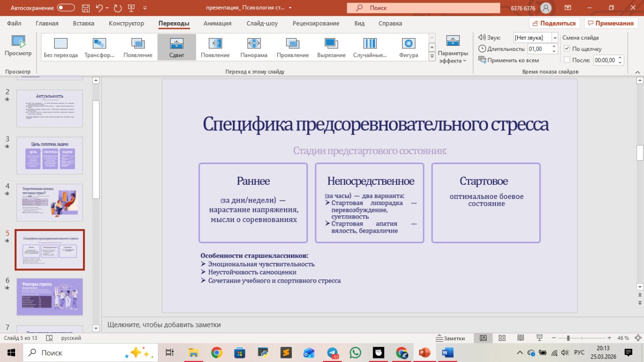The width and height of the screenshot is (644, 362).
Task: Click the русский language indicator in the status bar
Action: (71, 338)
